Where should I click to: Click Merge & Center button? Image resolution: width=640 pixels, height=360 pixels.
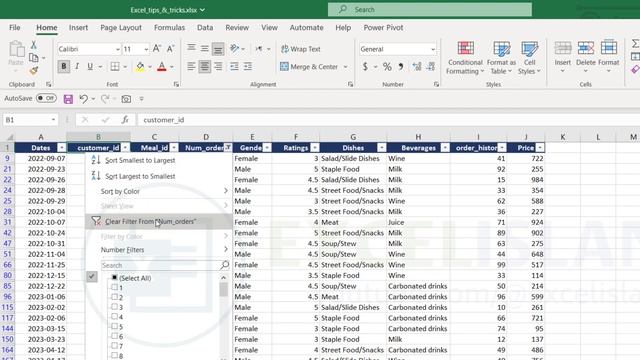(309, 67)
